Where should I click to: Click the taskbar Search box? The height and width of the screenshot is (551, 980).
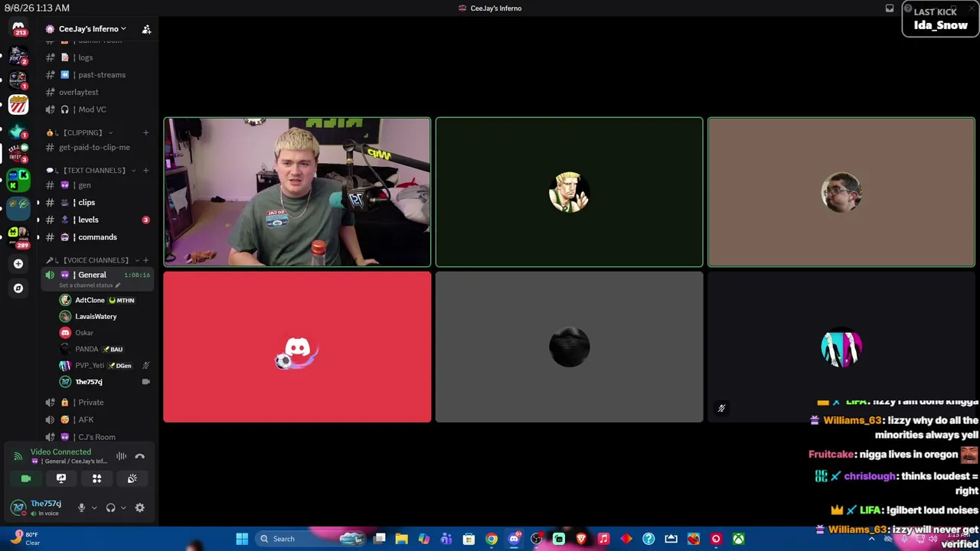click(x=311, y=539)
